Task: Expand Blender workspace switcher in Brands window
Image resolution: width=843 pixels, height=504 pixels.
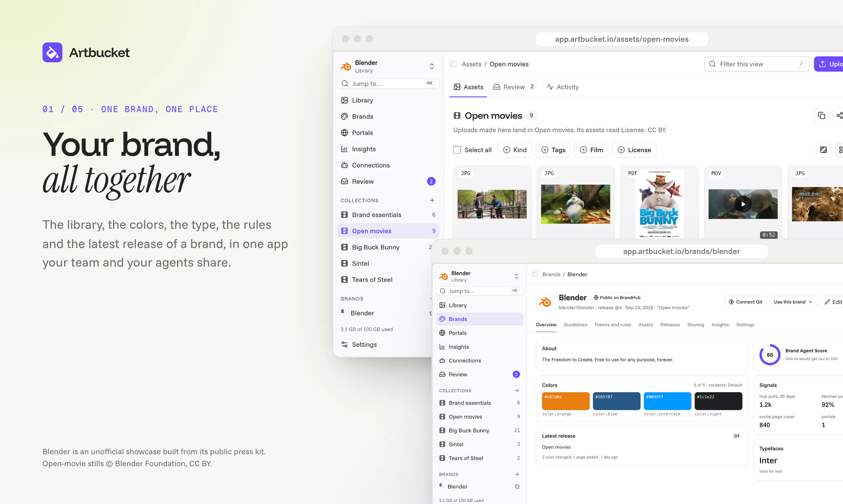Action: click(x=517, y=276)
